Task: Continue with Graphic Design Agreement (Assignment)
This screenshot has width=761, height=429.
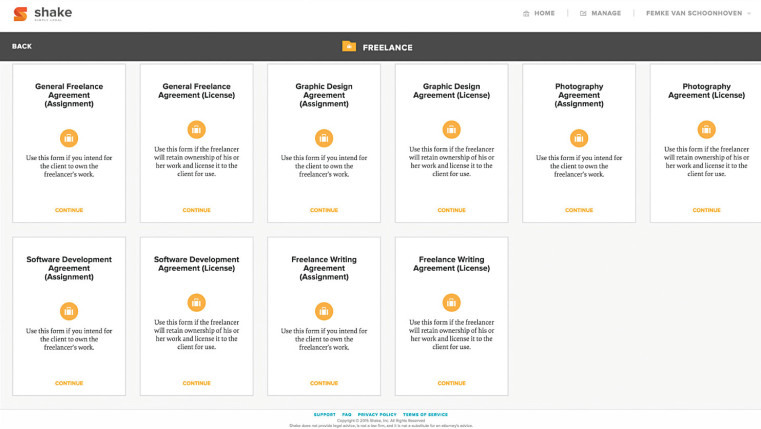Action: 324,210
